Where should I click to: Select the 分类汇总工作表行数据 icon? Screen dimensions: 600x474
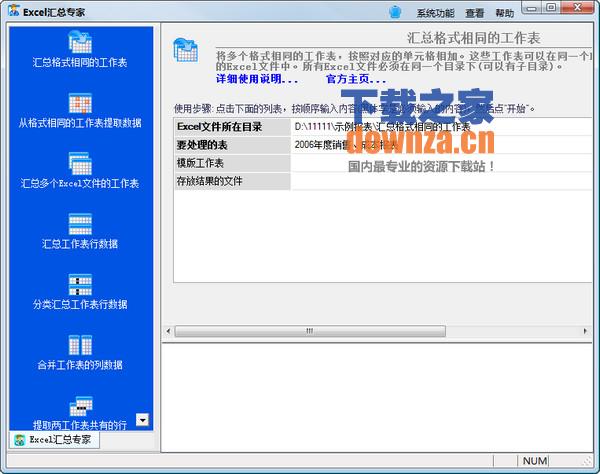80,284
